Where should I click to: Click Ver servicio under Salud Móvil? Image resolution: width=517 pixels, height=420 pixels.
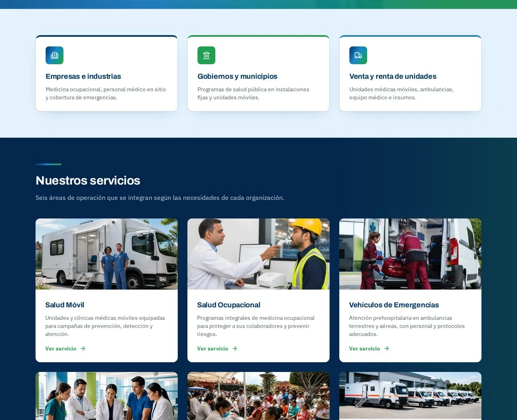click(65, 349)
